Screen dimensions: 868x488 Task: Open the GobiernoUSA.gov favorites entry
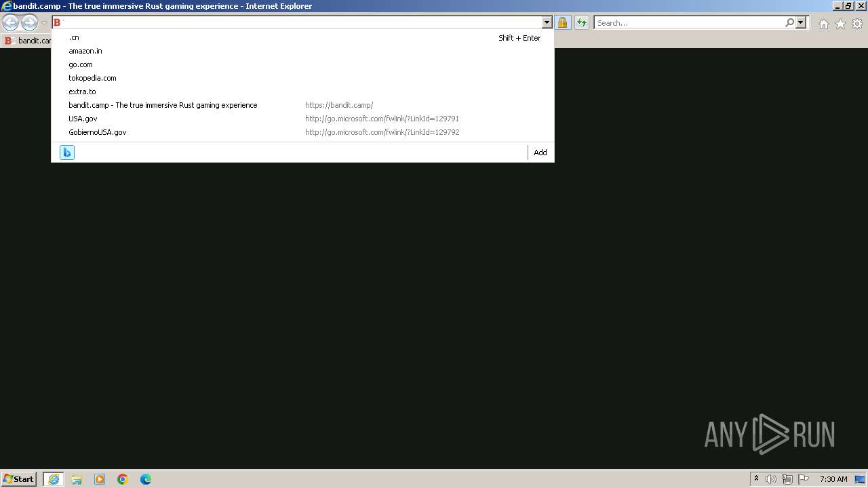(302, 132)
